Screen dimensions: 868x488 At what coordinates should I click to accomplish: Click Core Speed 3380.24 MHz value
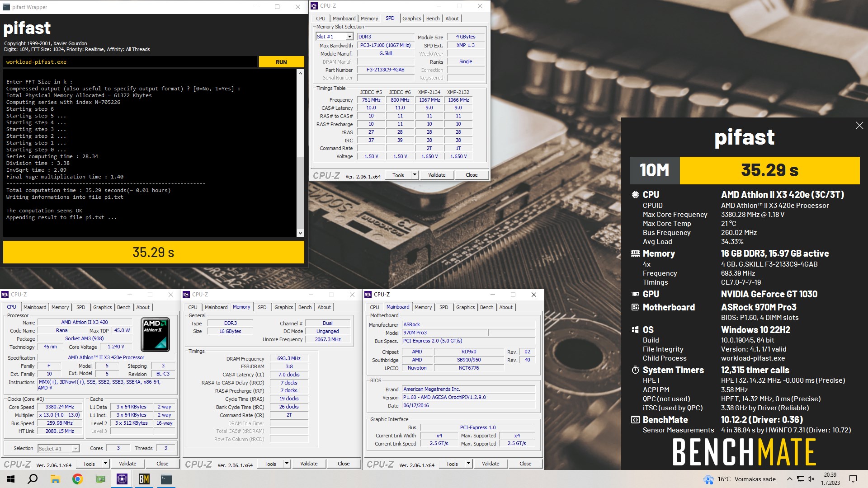coord(60,407)
